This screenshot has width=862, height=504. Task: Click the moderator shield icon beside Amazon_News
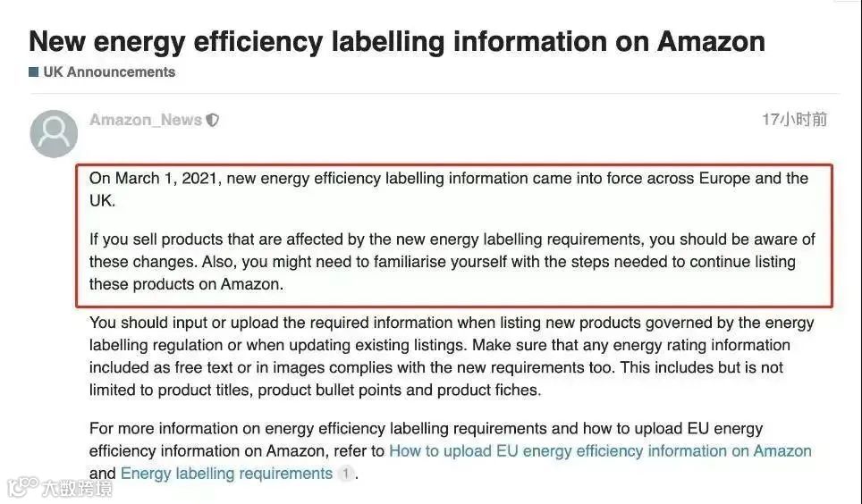coord(213,120)
